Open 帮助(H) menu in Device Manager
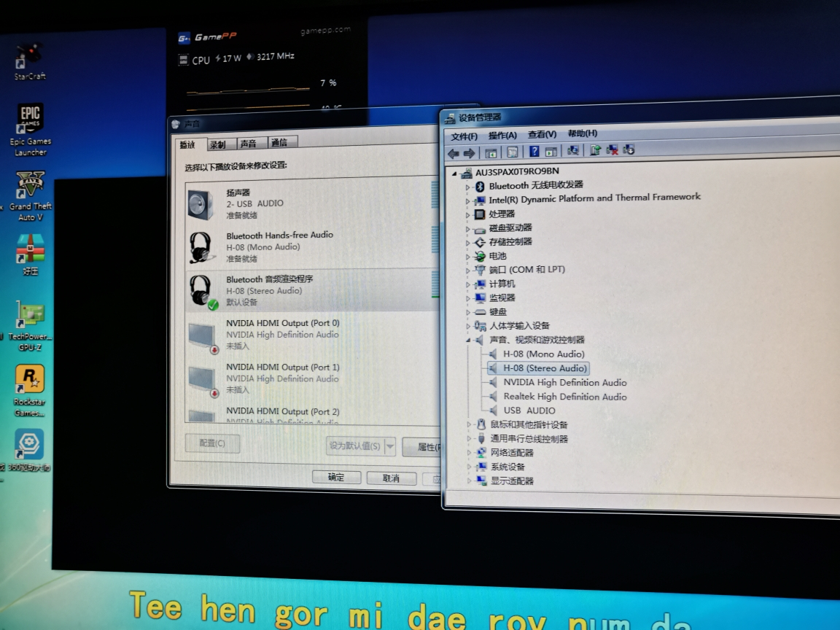The image size is (840, 630). click(583, 133)
